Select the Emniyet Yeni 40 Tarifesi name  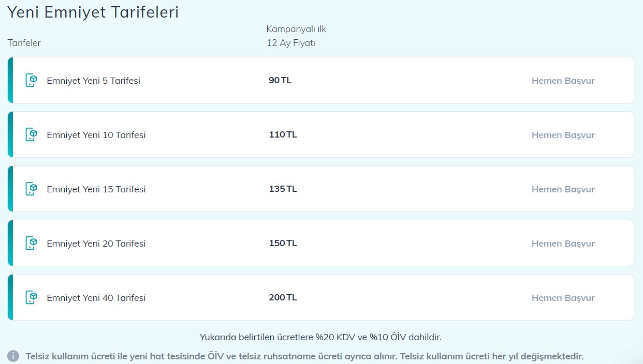pos(96,298)
